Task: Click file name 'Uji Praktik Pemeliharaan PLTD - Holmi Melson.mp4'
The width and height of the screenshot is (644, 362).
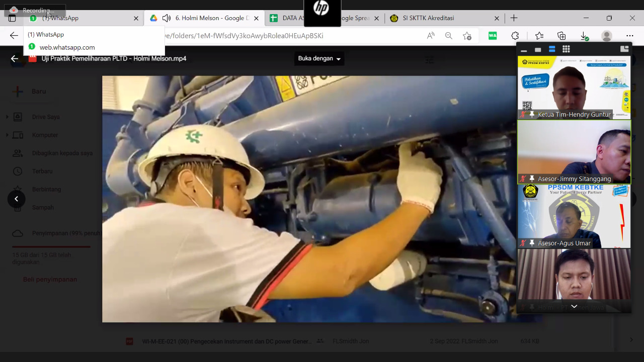Action: point(114,58)
